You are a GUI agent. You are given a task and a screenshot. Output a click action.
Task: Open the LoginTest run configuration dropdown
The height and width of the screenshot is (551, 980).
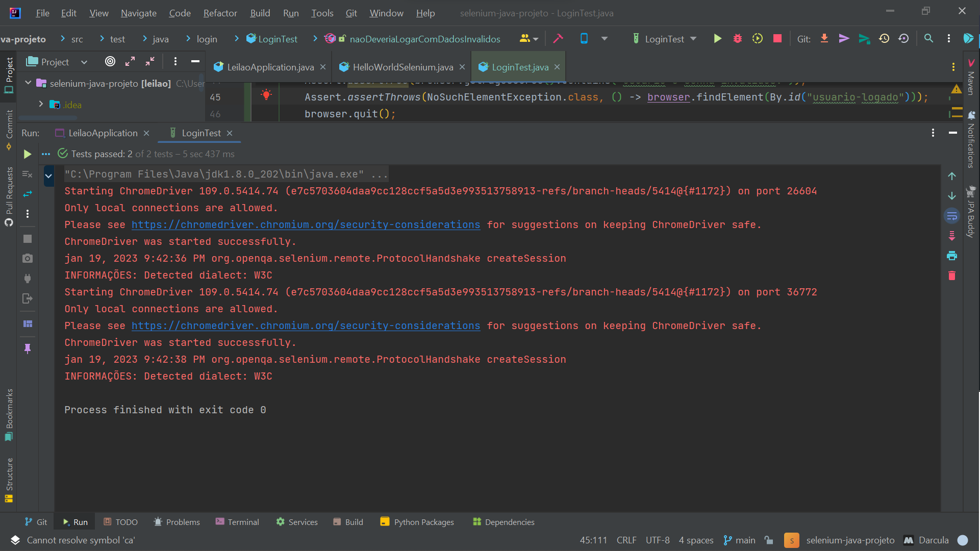[x=665, y=39]
